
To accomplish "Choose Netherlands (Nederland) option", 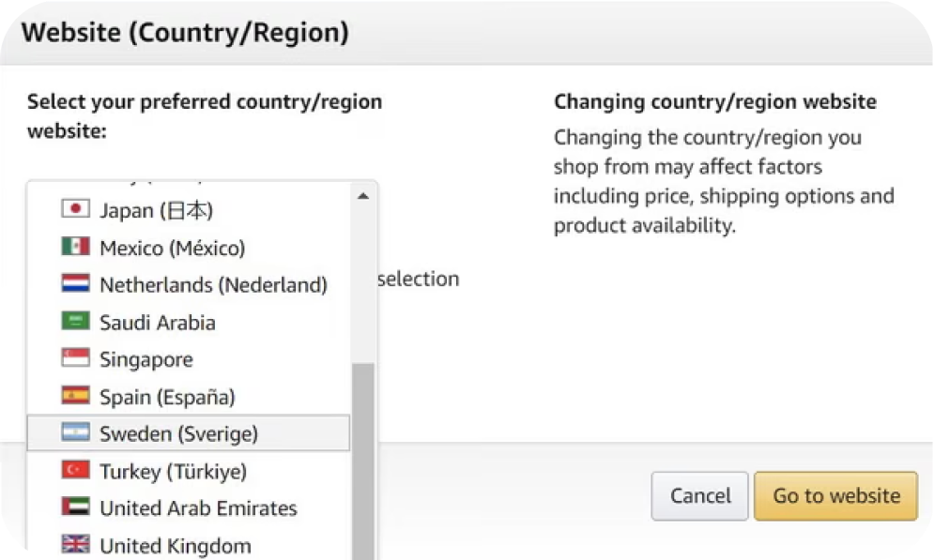I will click(213, 284).
